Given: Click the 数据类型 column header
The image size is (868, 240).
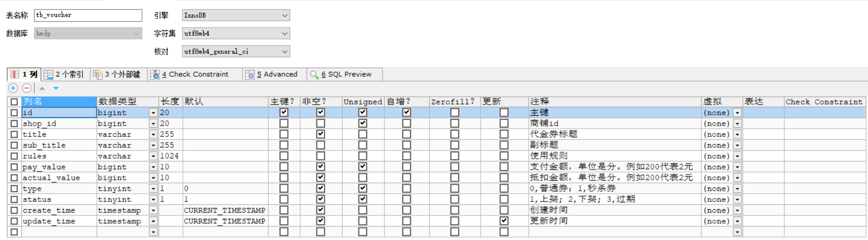Looking at the screenshot, I should click(127, 102).
